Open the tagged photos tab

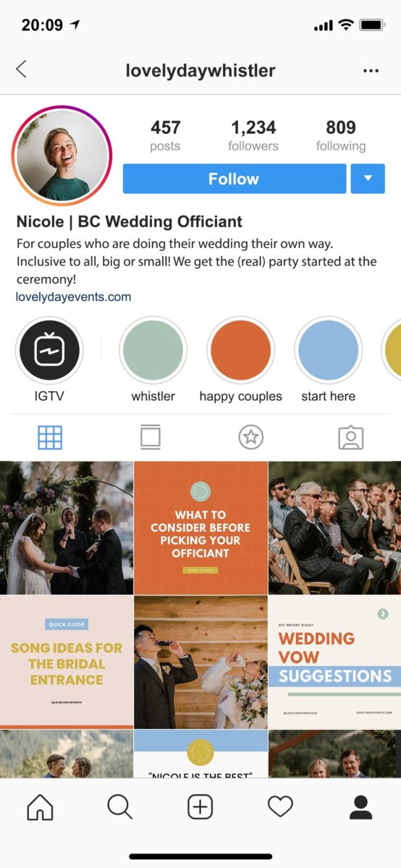(351, 438)
